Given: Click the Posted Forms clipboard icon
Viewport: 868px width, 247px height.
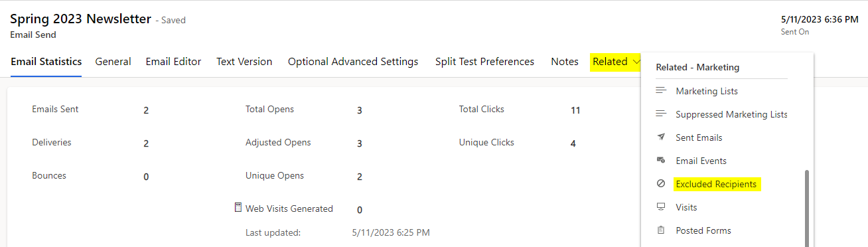Looking at the screenshot, I should [x=660, y=230].
